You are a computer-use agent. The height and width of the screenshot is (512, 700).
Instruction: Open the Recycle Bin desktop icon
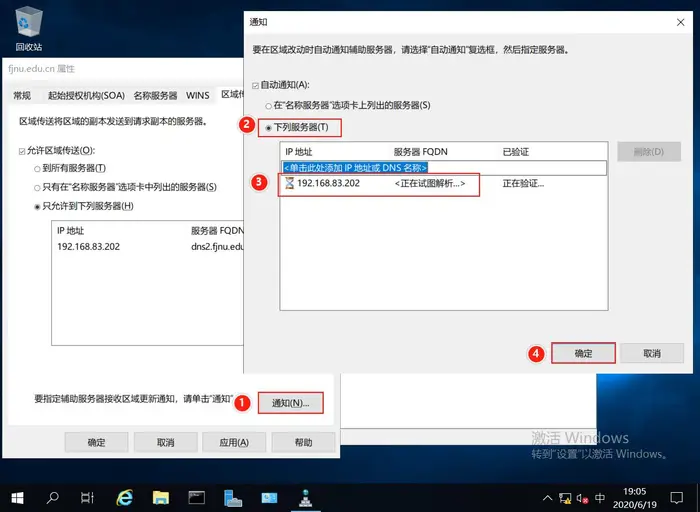click(x=29, y=29)
